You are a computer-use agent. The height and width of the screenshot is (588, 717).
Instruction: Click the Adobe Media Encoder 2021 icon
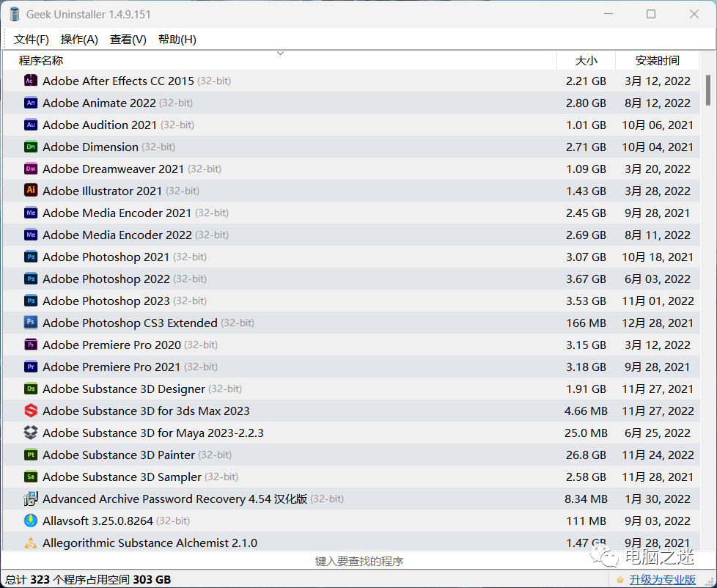31,213
